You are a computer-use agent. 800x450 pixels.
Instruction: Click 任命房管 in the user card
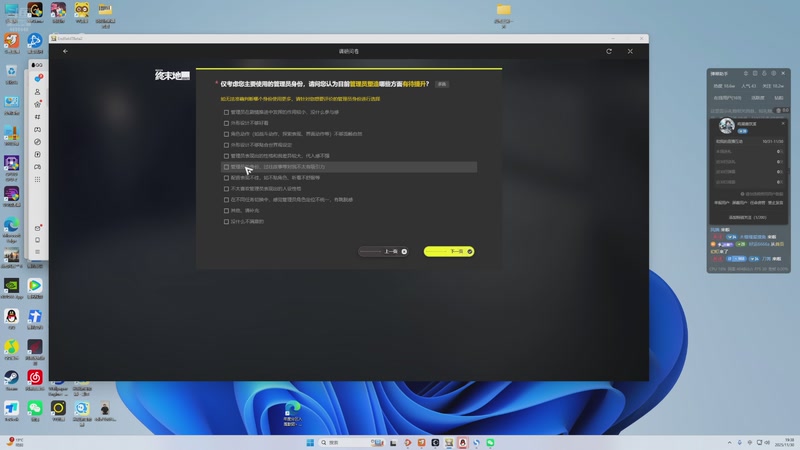[758, 203]
